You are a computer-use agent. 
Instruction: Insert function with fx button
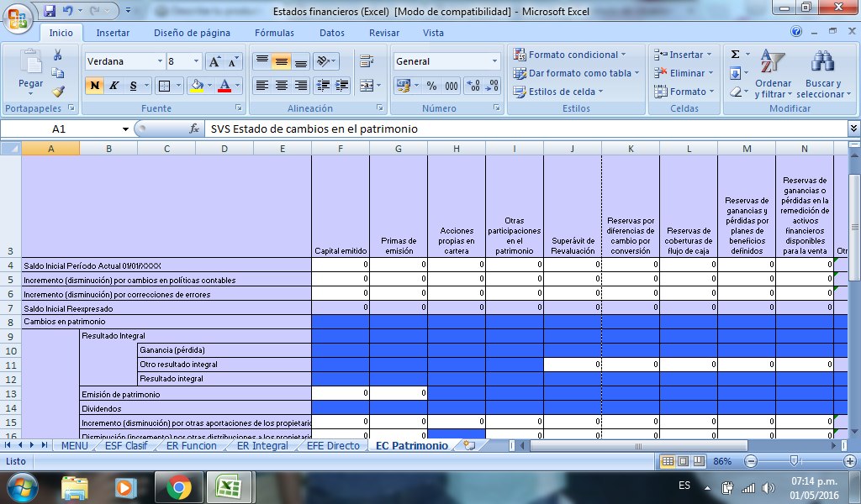click(x=194, y=129)
